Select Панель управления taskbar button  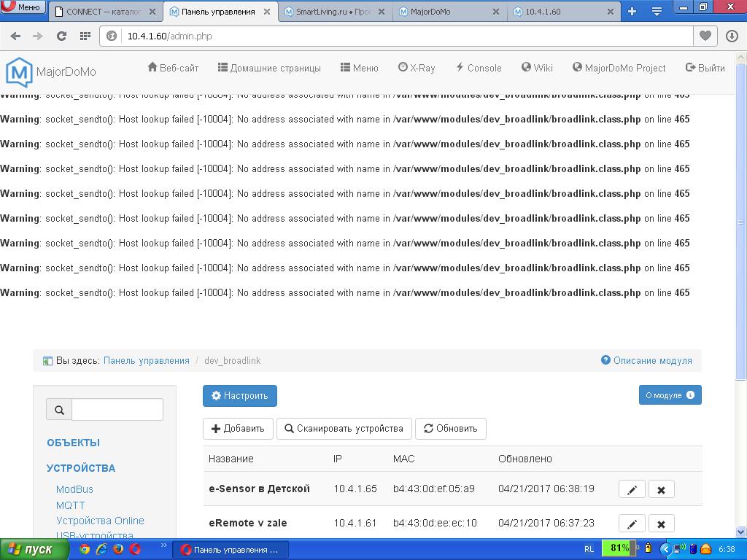(x=230, y=550)
